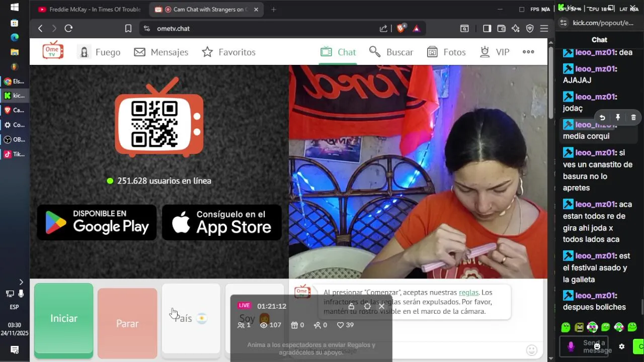Click the hearts count 39
Screen dimensions: 644x362
[345, 325]
